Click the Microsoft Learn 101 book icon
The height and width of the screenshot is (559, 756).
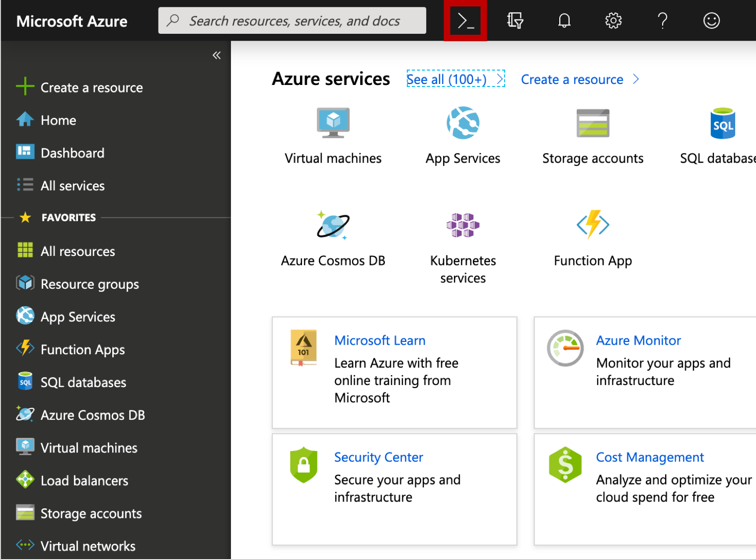(x=303, y=348)
